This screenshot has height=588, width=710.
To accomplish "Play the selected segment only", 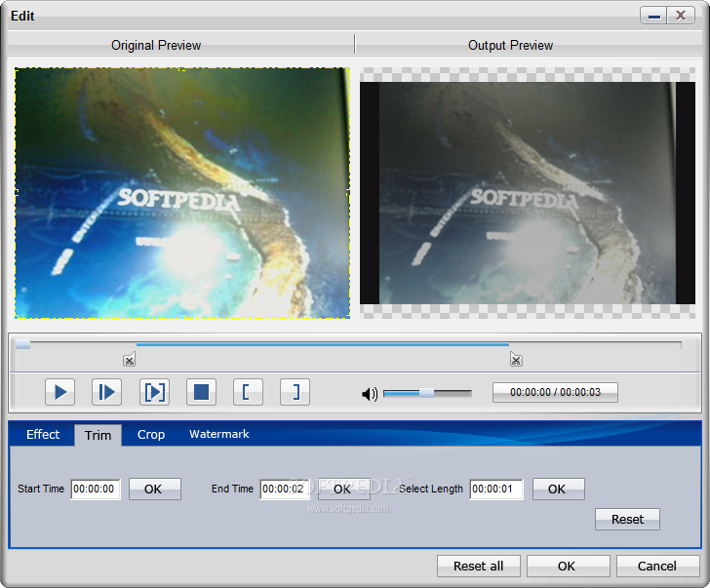I will click(x=154, y=392).
